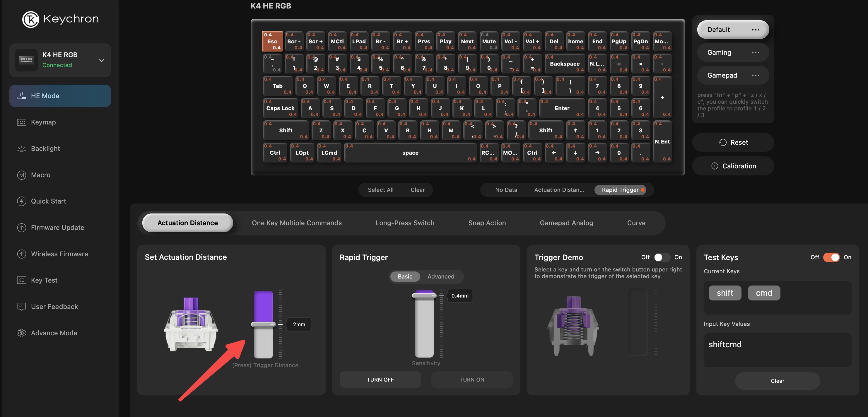The width and height of the screenshot is (868, 417).
Task: Click the actuation distance slider handle
Action: pyautogui.click(x=263, y=324)
